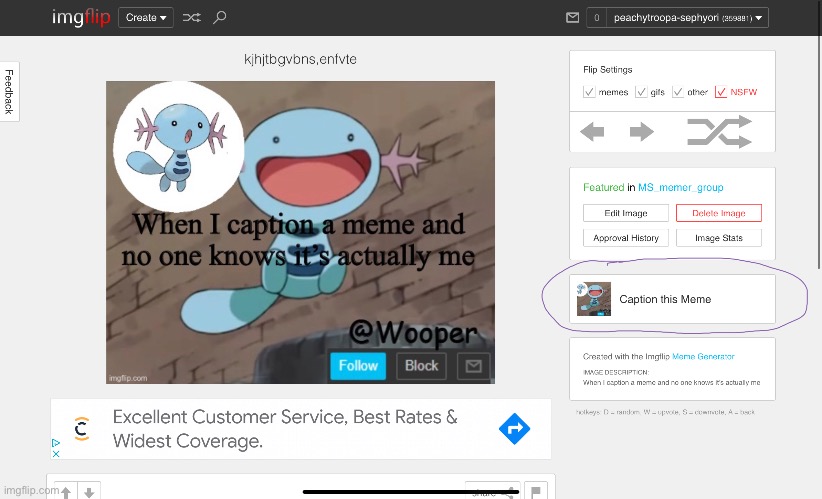Open the Excellent Customer Service ad text
The height and width of the screenshot is (499, 822).
click(x=285, y=429)
